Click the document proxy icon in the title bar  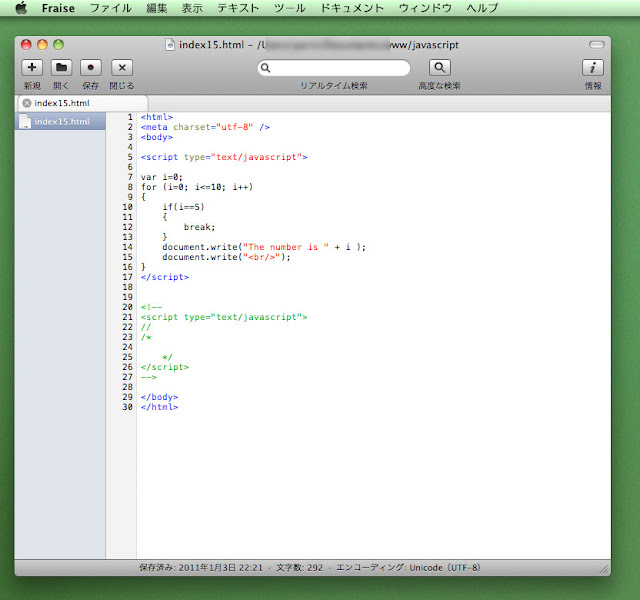click(x=170, y=44)
